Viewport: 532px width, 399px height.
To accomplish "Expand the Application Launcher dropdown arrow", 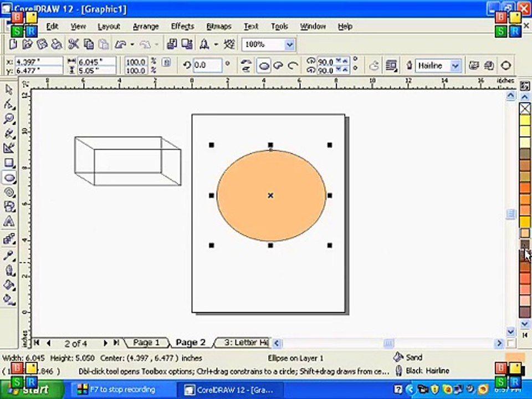I will point(216,44).
